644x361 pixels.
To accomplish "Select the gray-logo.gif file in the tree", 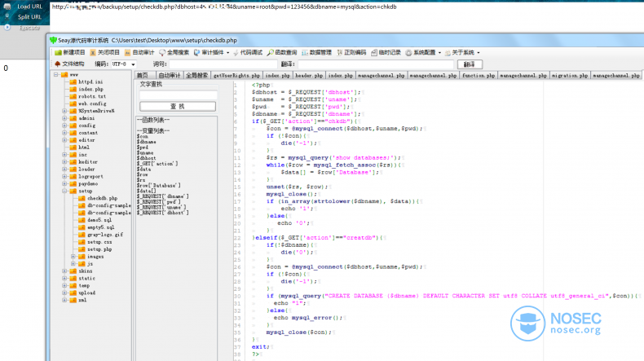I will pyautogui.click(x=105, y=235).
